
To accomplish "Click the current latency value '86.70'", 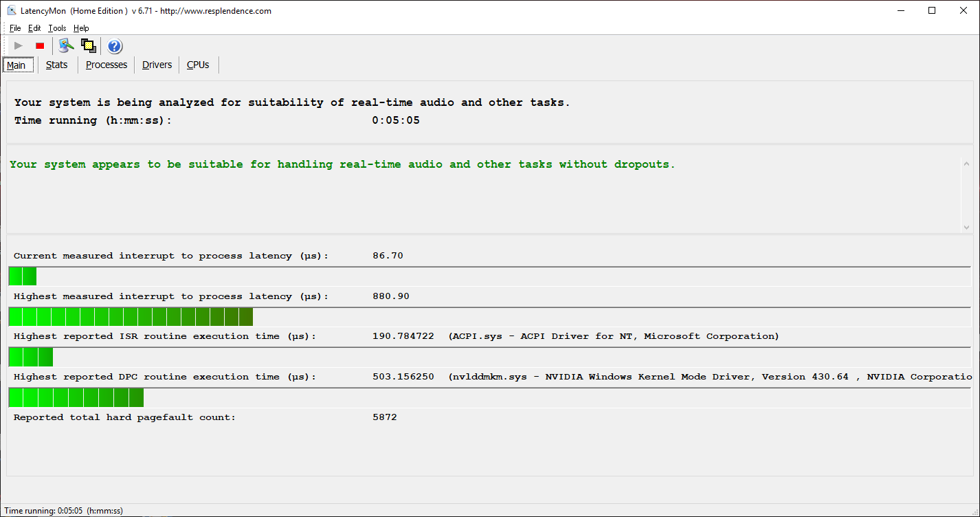I will tap(388, 256).
